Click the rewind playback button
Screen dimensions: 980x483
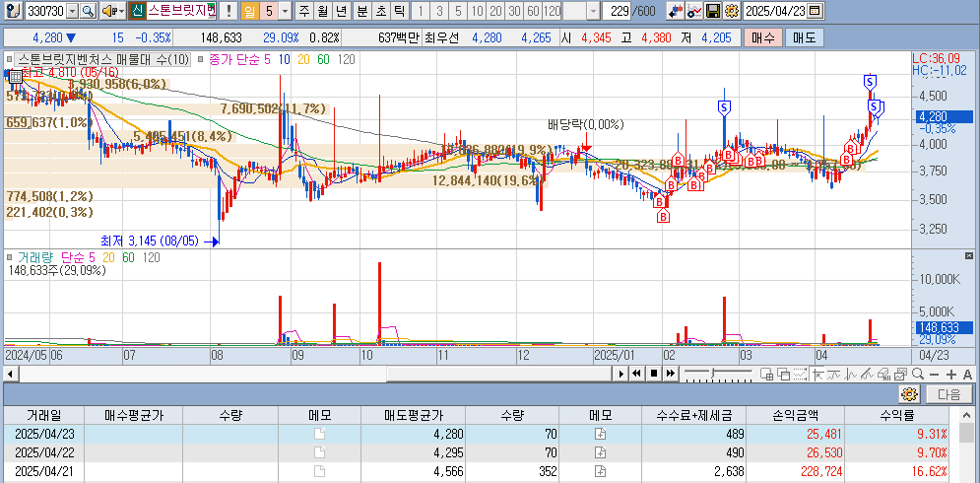(637, 375)
